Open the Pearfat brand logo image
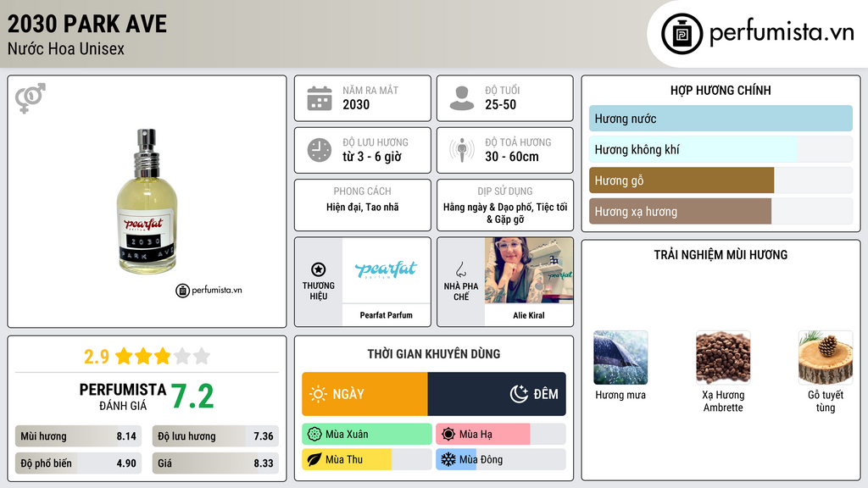Image resolution: width=868 pixels, height=488 pixels. coord(386,270)
